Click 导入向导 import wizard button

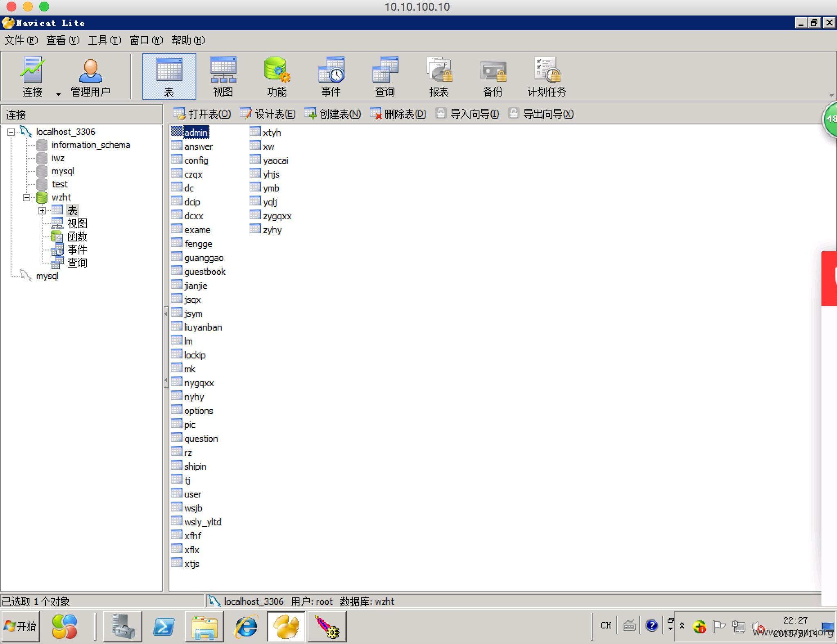coord(467,114)
